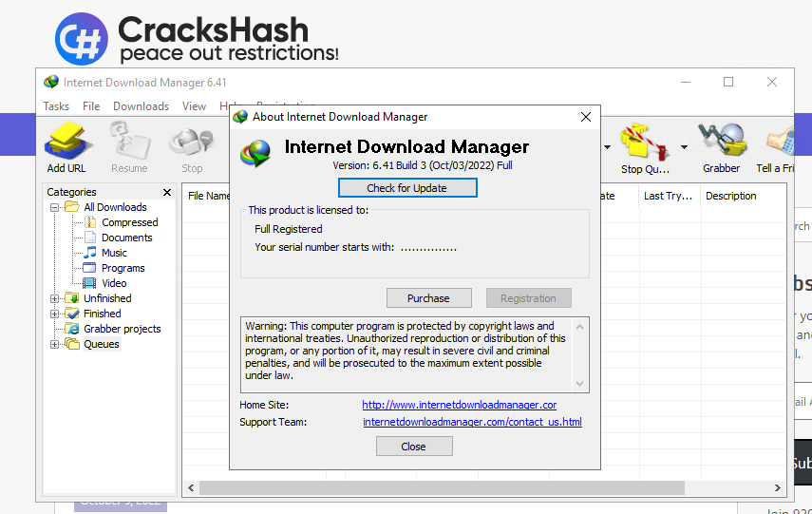Select the Music category
The height and width of the screenshot is (514, 812).
click(x=114, y=253)
